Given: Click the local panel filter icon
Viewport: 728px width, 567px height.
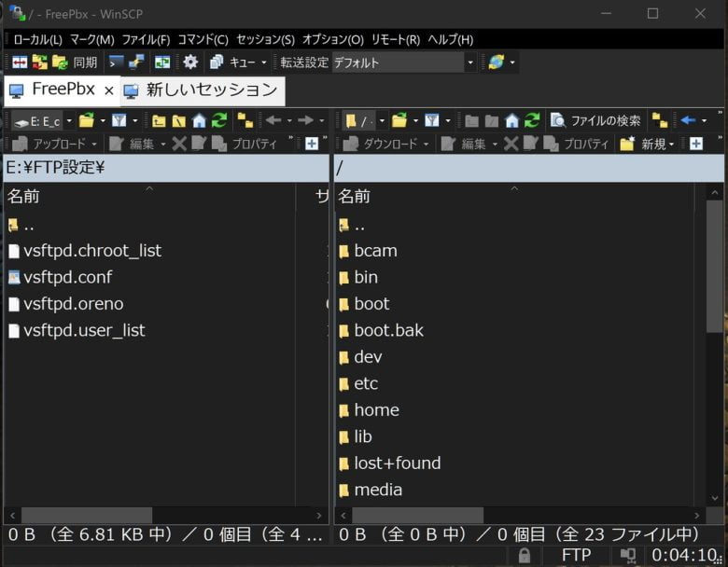Looking at the screenshot, I should pos(119,120).
